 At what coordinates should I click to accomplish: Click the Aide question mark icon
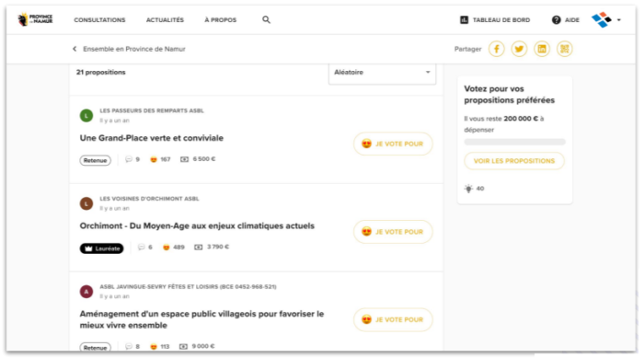pos(556,19)
